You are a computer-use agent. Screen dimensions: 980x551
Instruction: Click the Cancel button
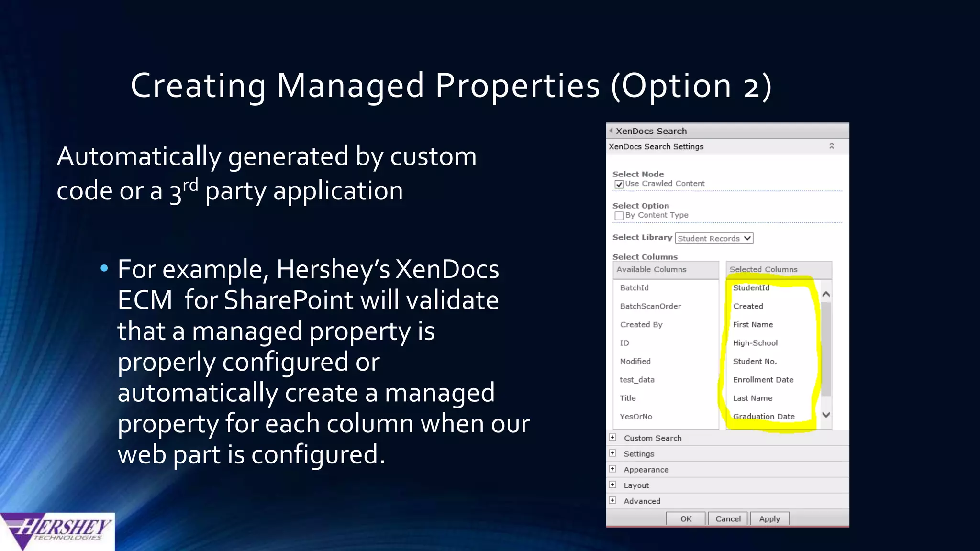click(728, 518)
